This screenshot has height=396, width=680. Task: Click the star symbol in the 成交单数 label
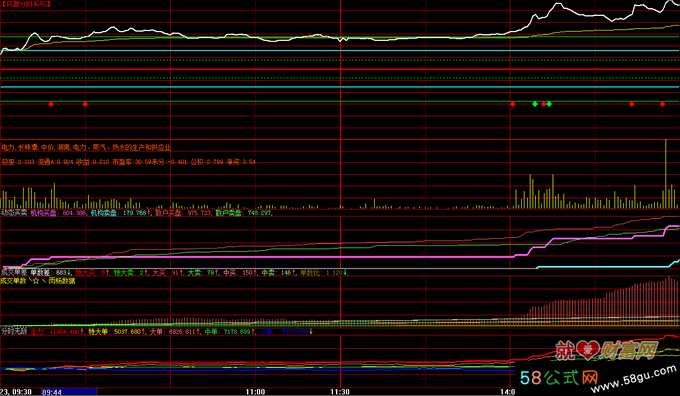pyautogui.click(x=36, y=281)
